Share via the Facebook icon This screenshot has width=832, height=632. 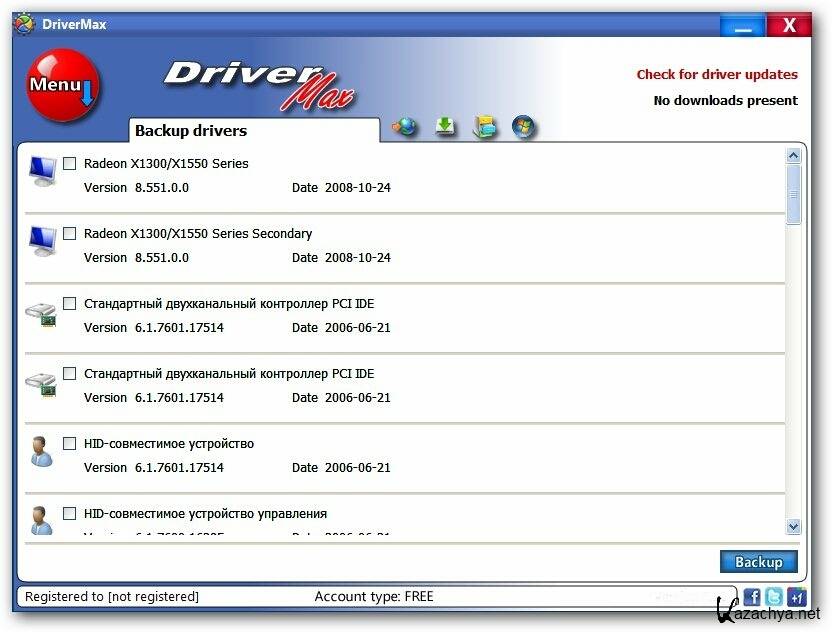(x=752, y=597)
